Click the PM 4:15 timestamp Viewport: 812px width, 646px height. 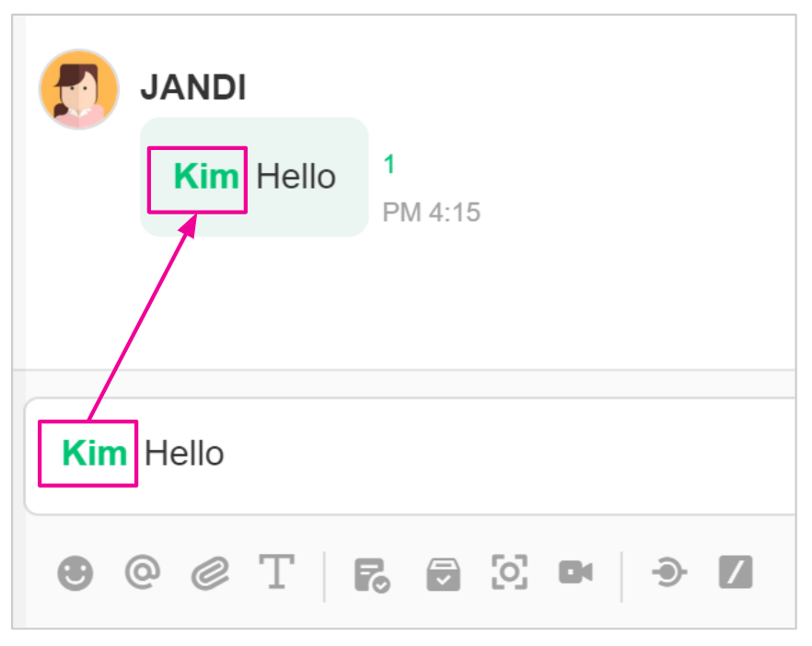(431, 213)
